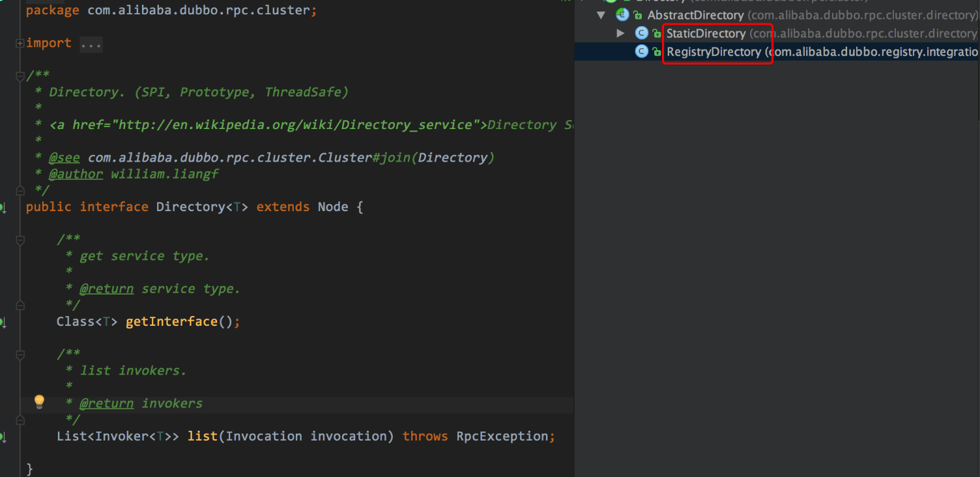Collapse the class-level Javadoc comment fold

tap(20, 76)
